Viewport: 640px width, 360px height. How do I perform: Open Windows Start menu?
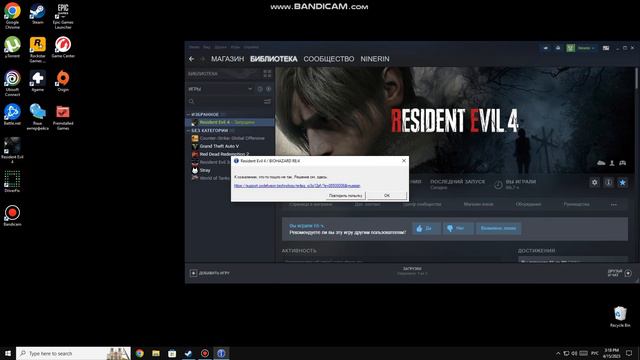7,353
